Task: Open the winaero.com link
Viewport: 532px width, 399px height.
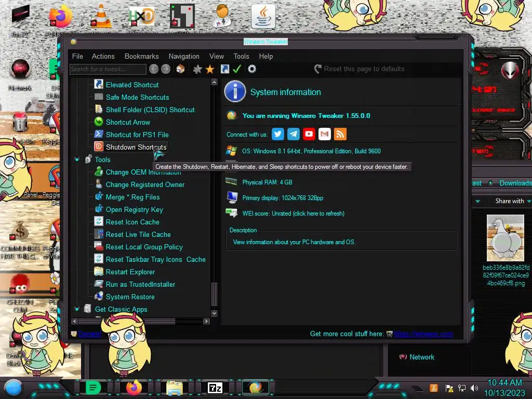Action: pyautogui.click(x=423, y=334)
